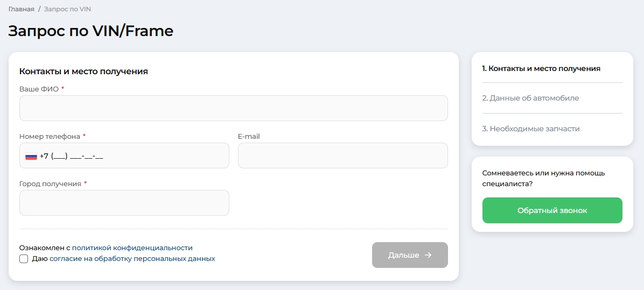Click the Запрос по VIN/Frame page heading
The image size is (644, 290).
tap(90, 31)
